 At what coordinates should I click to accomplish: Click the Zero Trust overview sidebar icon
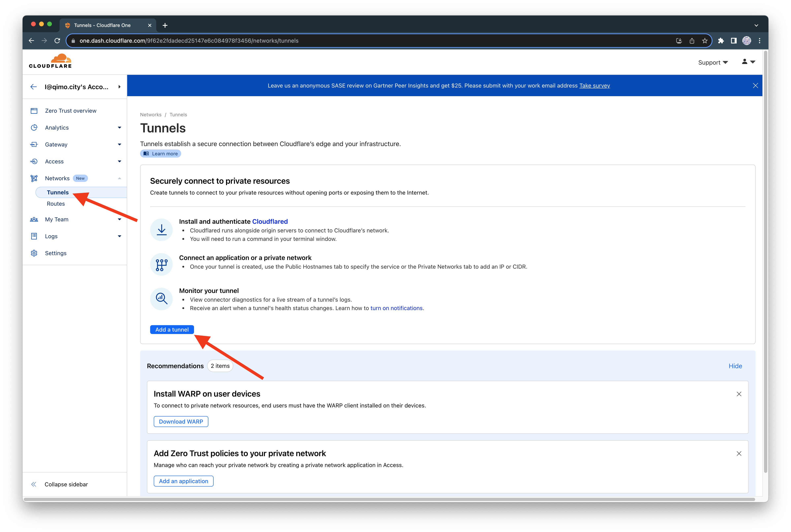pos(34,111)
